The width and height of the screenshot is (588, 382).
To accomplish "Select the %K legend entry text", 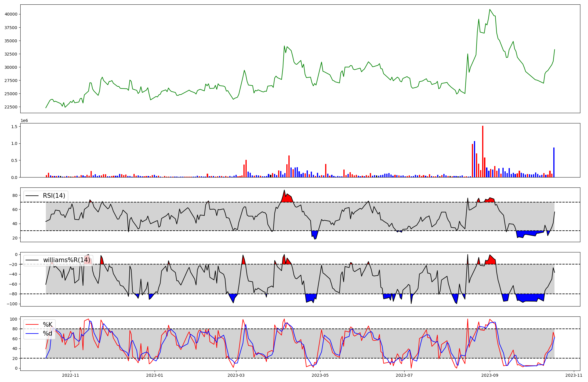I will point(48,325).
